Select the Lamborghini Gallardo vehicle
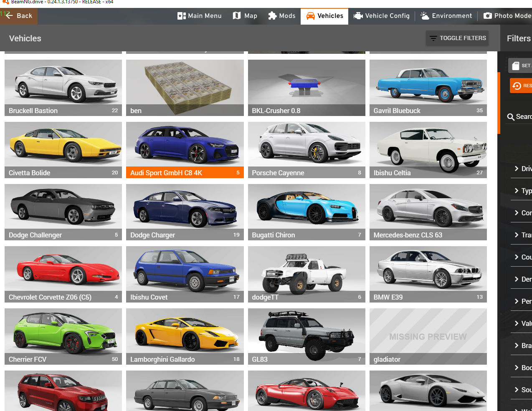 tap(185, 336)
